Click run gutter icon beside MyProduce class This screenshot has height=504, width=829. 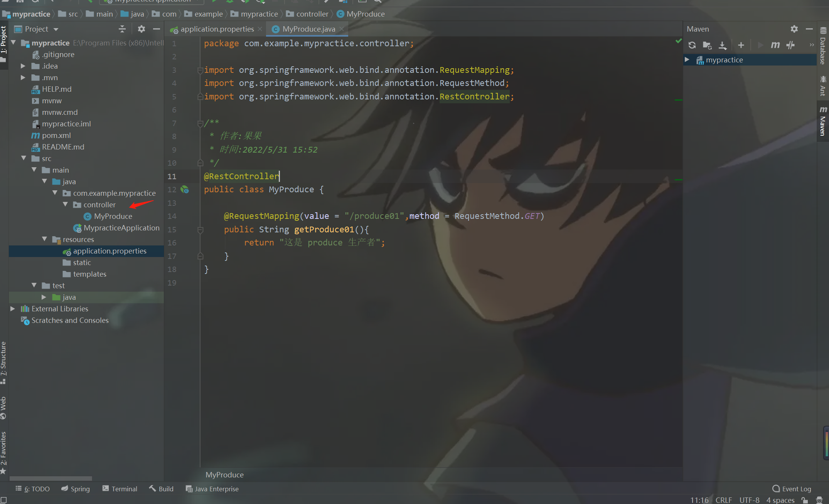click(x=185, y=190)
